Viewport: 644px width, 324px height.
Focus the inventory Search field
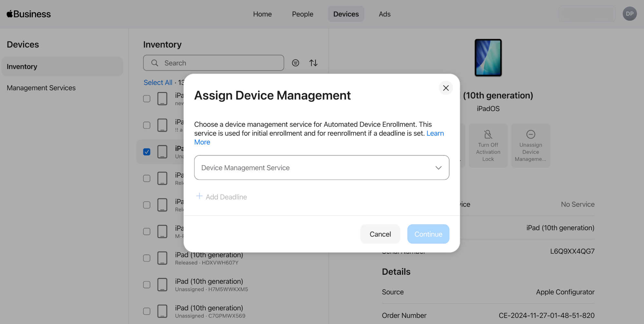213,63
